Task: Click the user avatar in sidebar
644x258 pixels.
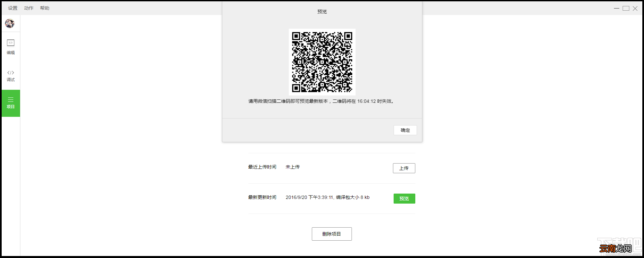Action: [x=10, y=23]
